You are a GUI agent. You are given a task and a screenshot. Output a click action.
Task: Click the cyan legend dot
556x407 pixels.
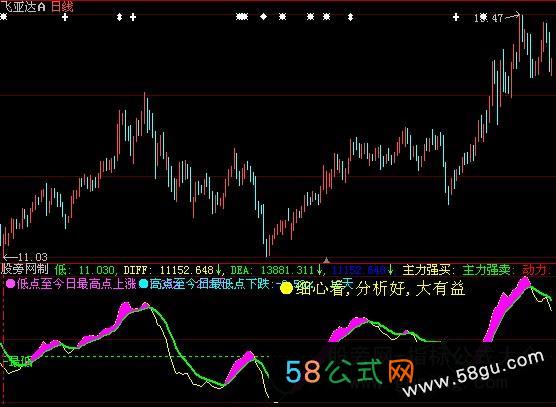[143, 284]
